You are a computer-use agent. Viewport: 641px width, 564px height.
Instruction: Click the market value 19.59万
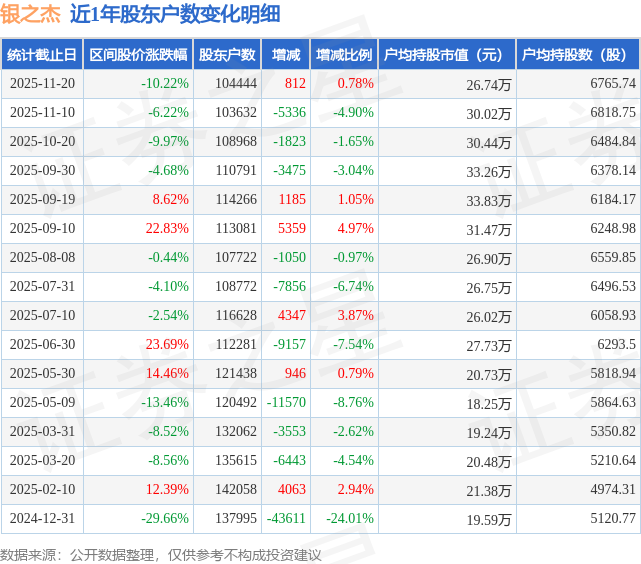(489, 520)
